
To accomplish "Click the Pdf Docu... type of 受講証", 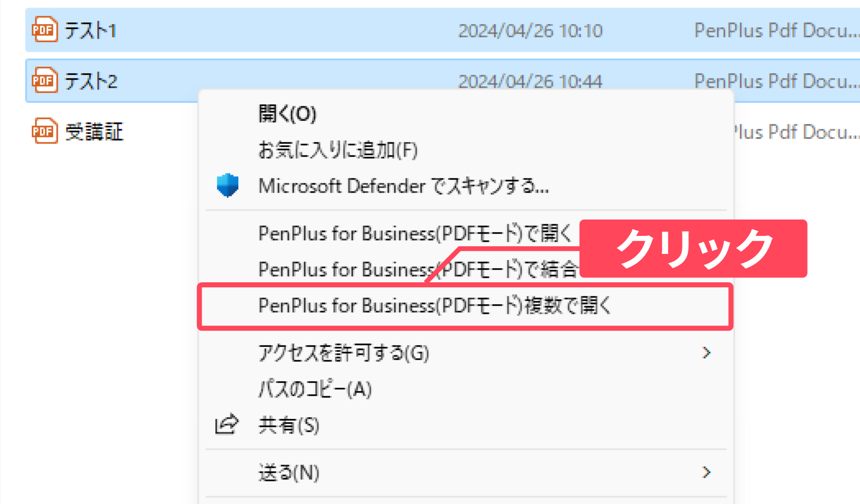I will point(797,132).
